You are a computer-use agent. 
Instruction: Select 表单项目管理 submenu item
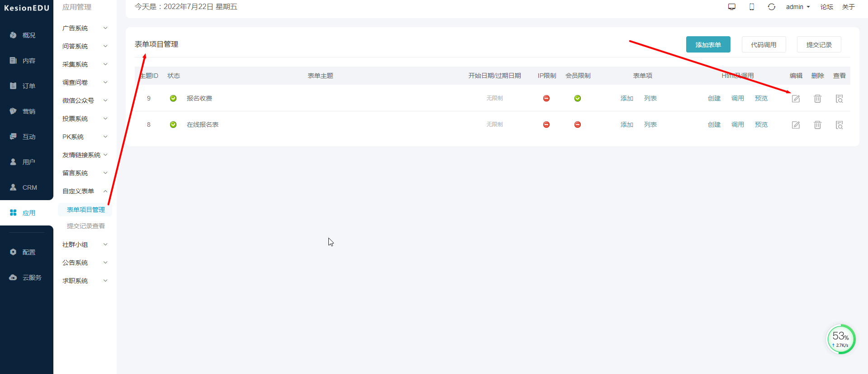point(86,210)
